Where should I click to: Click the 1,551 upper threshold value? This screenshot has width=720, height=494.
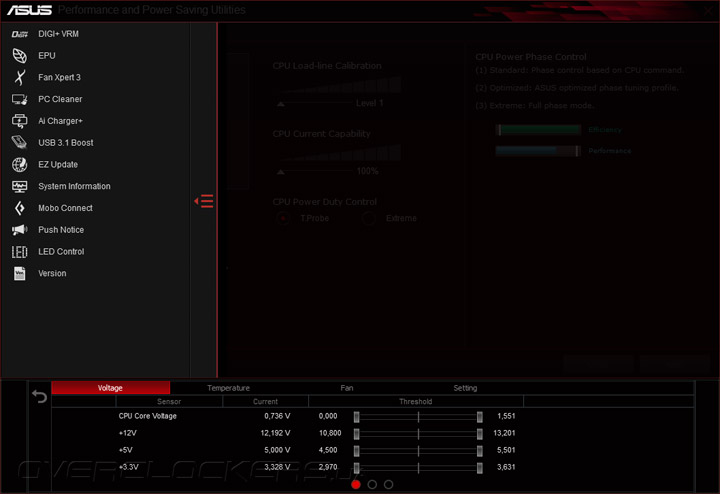coord(506,416)
